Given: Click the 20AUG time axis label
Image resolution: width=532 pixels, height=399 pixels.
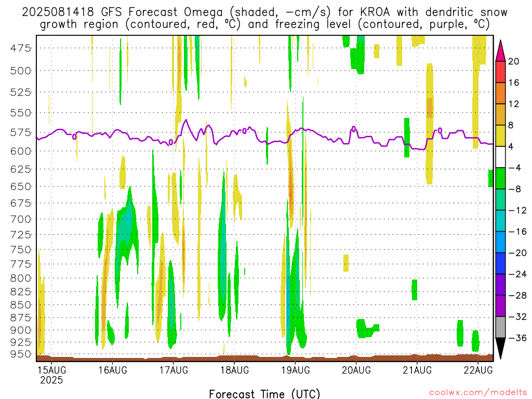Looking at the screenshot, I should click(356, 370).
